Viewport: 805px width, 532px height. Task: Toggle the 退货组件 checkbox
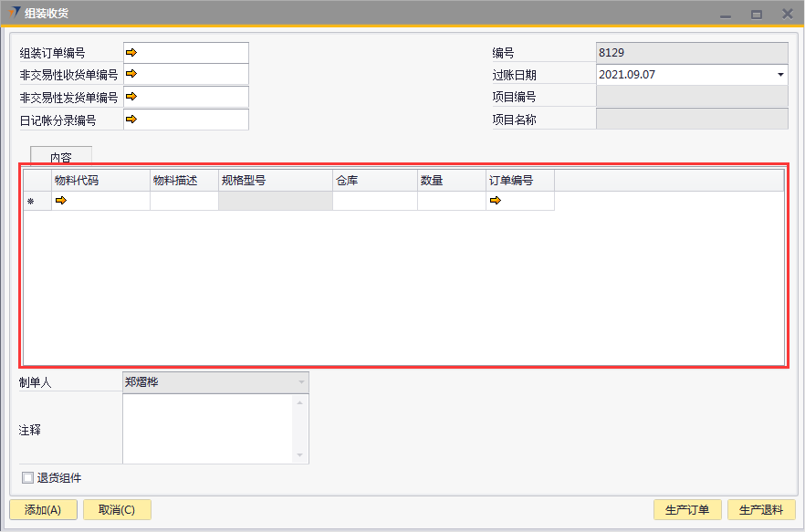pyautogui.click(x=26, y=477)
